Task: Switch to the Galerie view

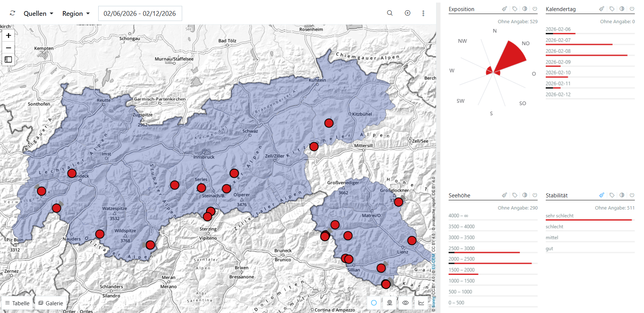Action: tap(51, 303)
